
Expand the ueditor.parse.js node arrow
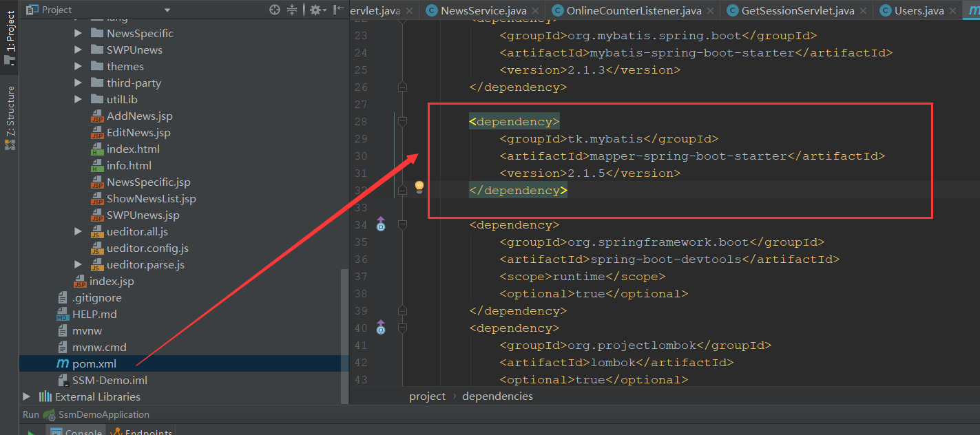click(x=79, y=264)
